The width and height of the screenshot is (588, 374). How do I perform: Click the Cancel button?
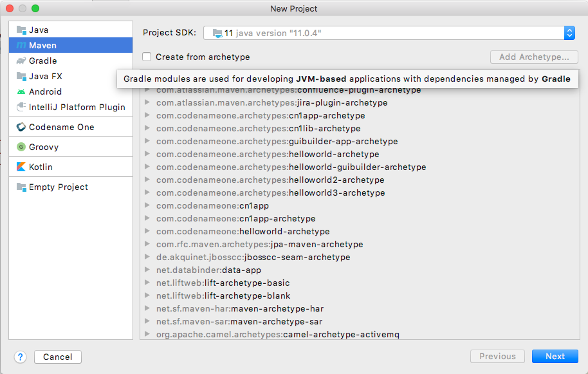(57, 357)
